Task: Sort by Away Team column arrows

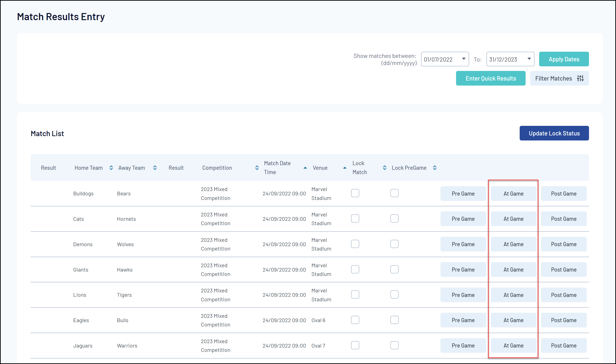Action: point(155,168)
